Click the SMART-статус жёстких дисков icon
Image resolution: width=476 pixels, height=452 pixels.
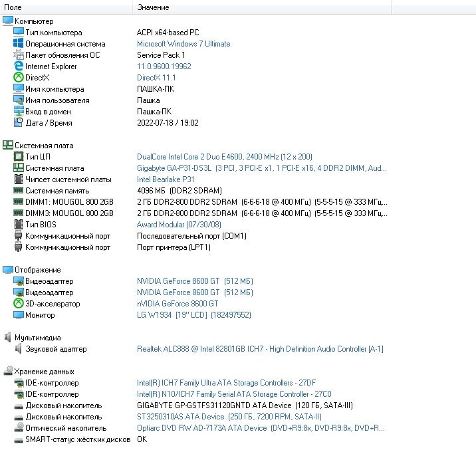[19, 440]
